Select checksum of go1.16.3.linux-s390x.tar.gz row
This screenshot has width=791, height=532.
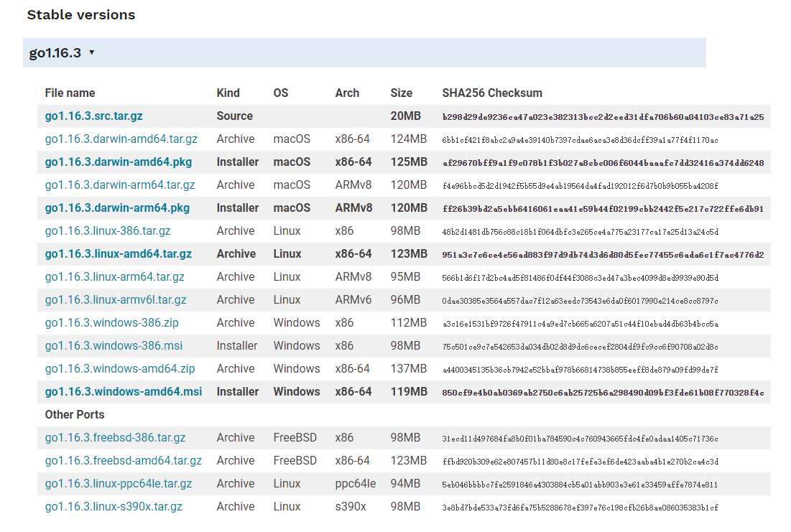tap(580, 508)
